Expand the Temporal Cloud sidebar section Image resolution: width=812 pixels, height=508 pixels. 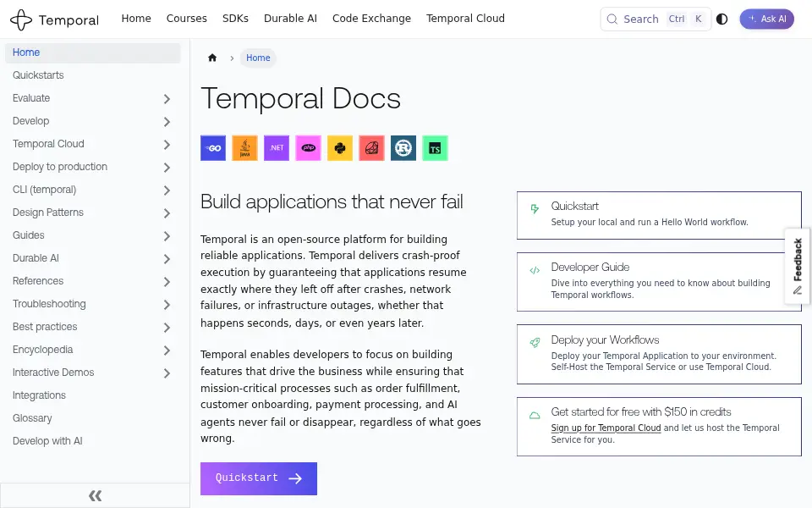[167, 144]
